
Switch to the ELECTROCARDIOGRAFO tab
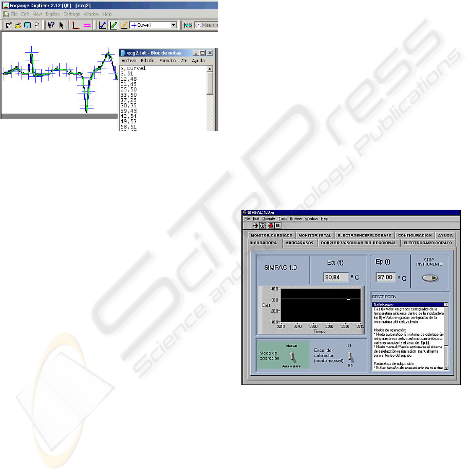427,242
